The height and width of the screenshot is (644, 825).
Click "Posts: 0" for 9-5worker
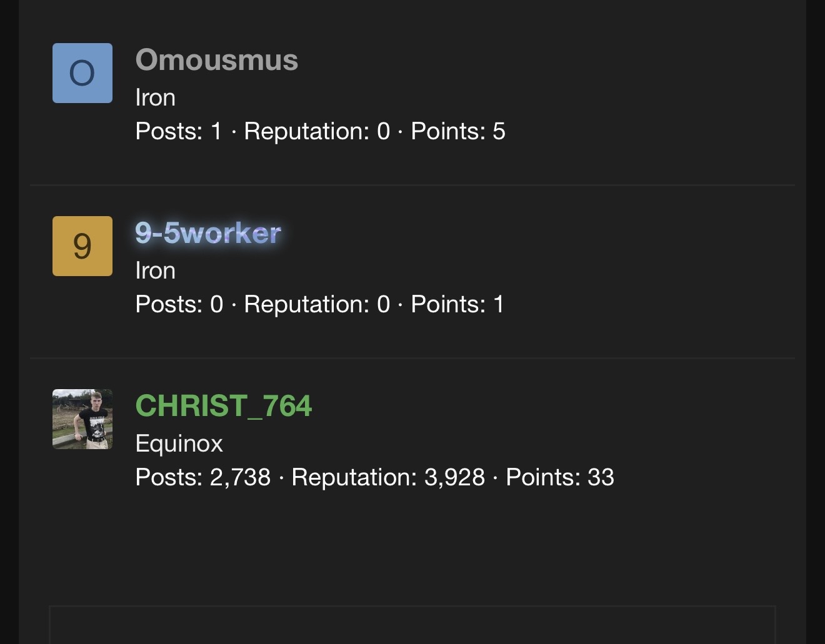coord(179,304)
